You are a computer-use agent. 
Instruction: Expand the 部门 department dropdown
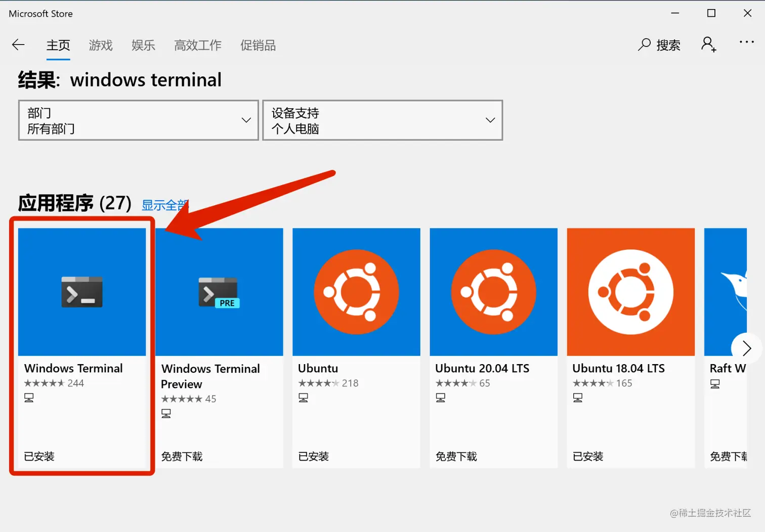pos(138,120)
